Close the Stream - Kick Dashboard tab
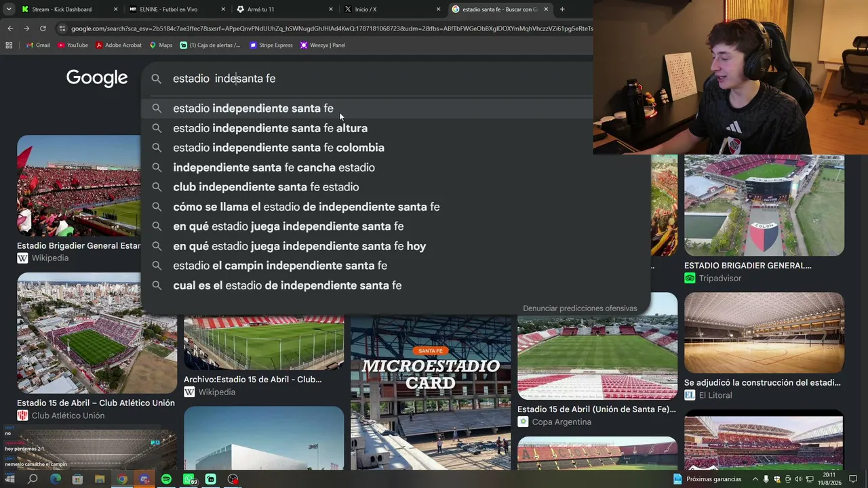This screenshot has width=868, height=488. coord(115,9)
